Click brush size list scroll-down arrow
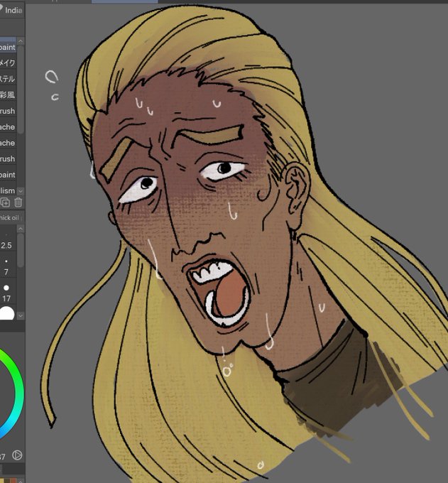448x483 pixels. point(21,315)
